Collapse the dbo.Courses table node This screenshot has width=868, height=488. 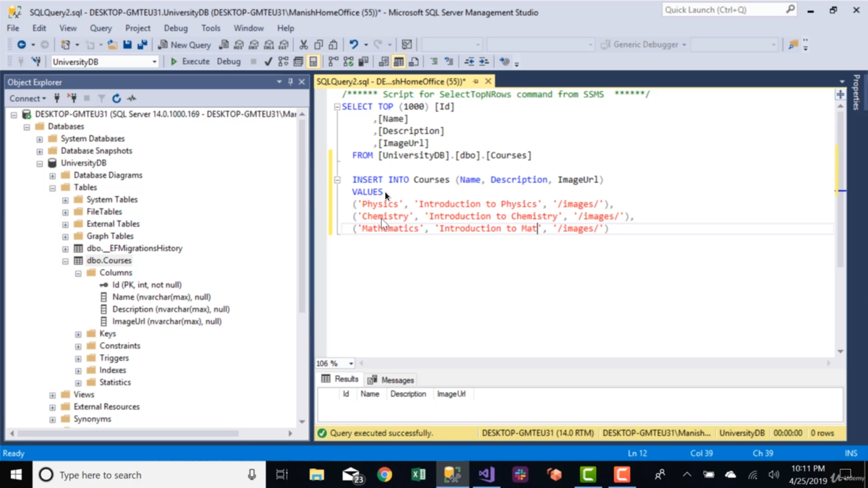tap(65, 261)
